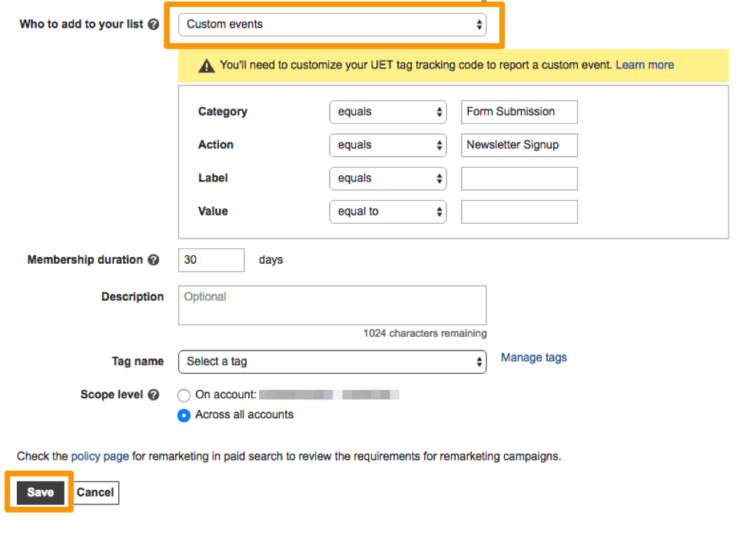The height and width of the screenshot is (545, 750).
Task: Select the 'On account' radio button
Action: [184, 395]
